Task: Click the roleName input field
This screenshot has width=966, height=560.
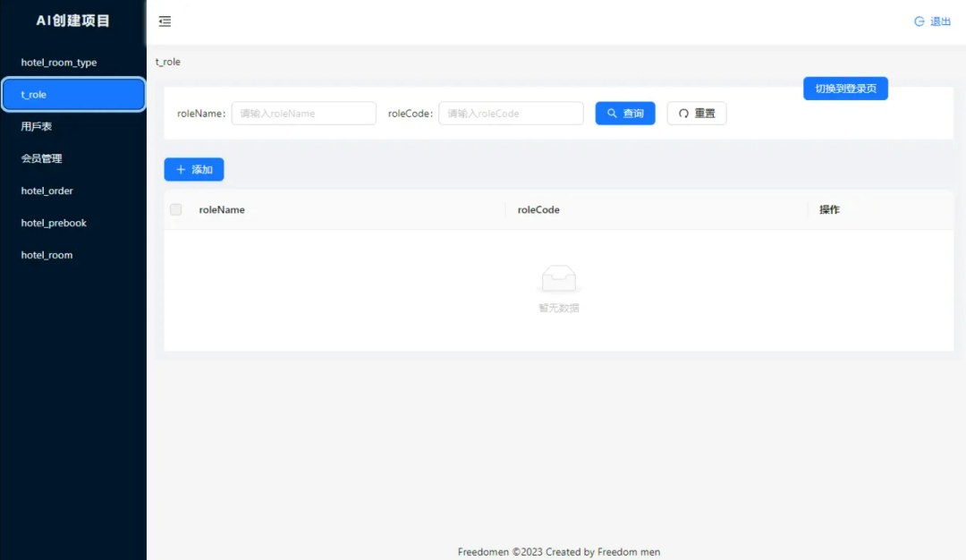Action: coord(303,113)
